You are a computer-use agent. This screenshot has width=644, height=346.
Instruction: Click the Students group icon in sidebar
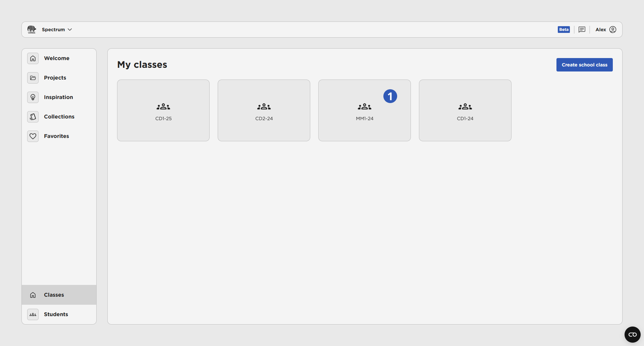(33, 314)
